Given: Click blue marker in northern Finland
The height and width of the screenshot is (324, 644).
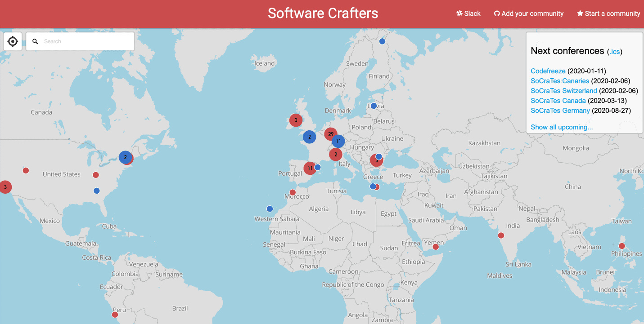Looking at the screenshot, I should pyautogui.click(x=382, y=41).
